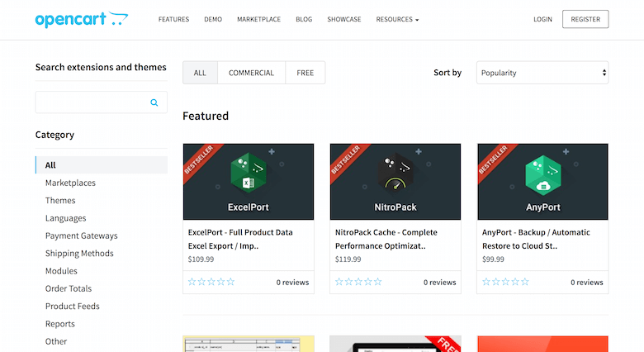Screen dimensions: 644x352
Task: Switch filter to FREE extensions
Action: pyautogui.click(x=305, y=73)
